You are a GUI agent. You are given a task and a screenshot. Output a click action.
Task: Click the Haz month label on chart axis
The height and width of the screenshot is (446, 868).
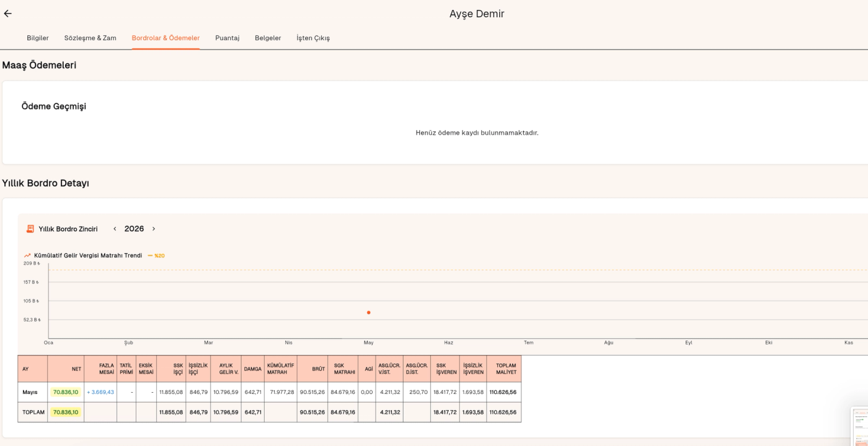(448, 343)
